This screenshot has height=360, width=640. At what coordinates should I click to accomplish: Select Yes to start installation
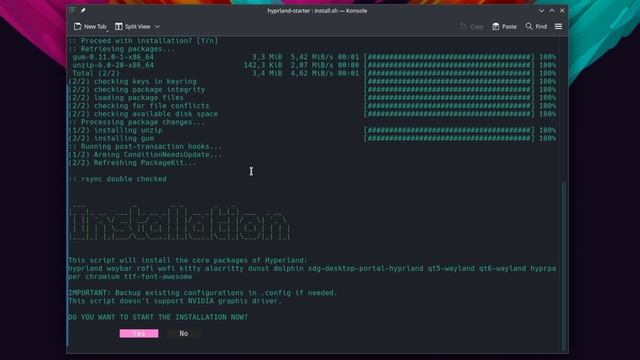pos(139,333)
